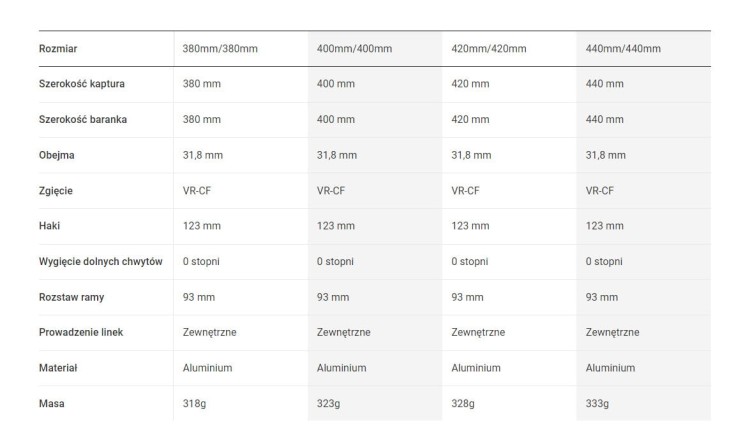Select the Materiał row label
750x446 pixels.
58,368
